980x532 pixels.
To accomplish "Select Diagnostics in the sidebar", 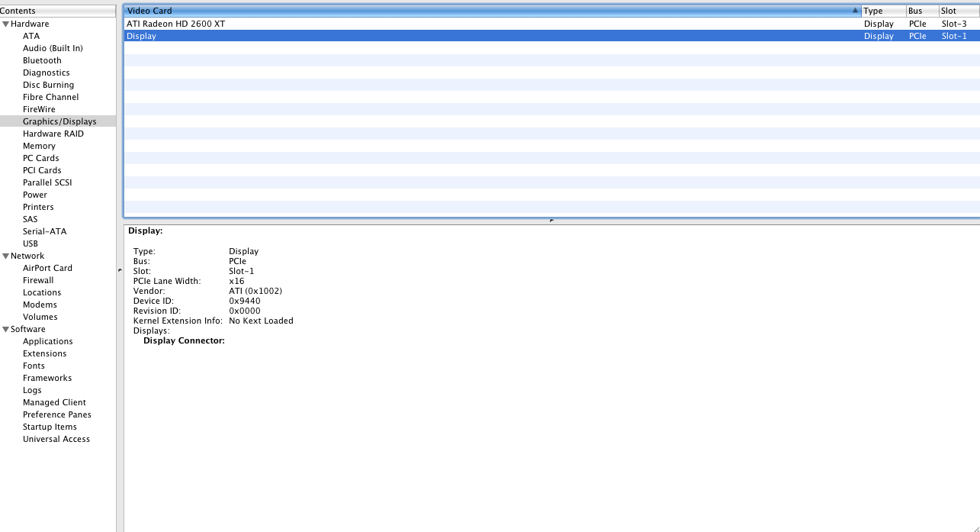I will point(46,73).
